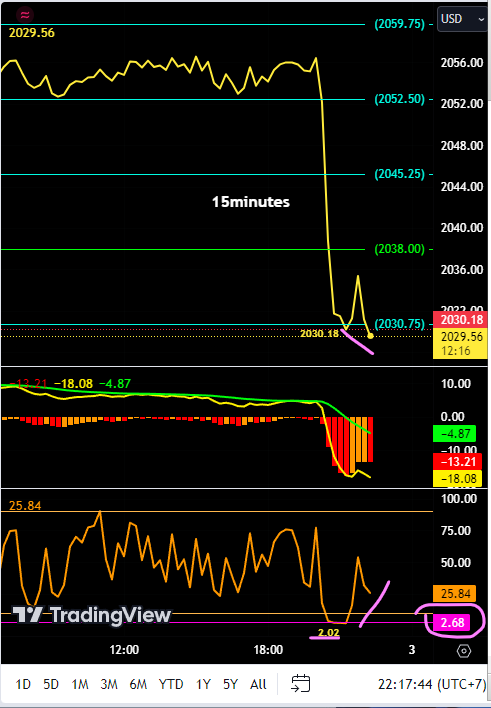This screenshot has width=491, height=708.
Task: Select the 1D time range
Action: 23,685
